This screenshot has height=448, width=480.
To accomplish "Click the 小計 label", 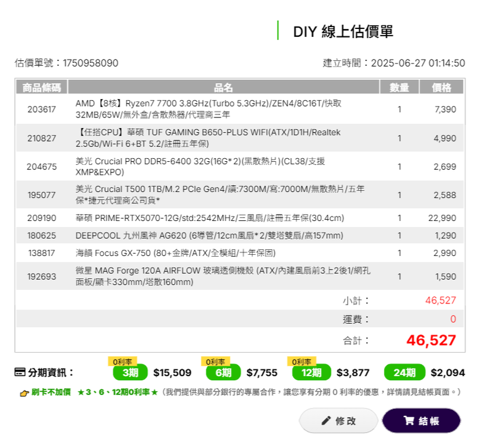I will click(x=356, y=301).
